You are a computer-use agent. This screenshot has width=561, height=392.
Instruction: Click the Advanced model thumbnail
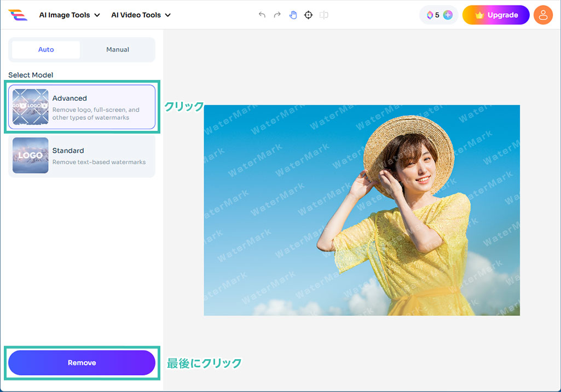point(31,107)
